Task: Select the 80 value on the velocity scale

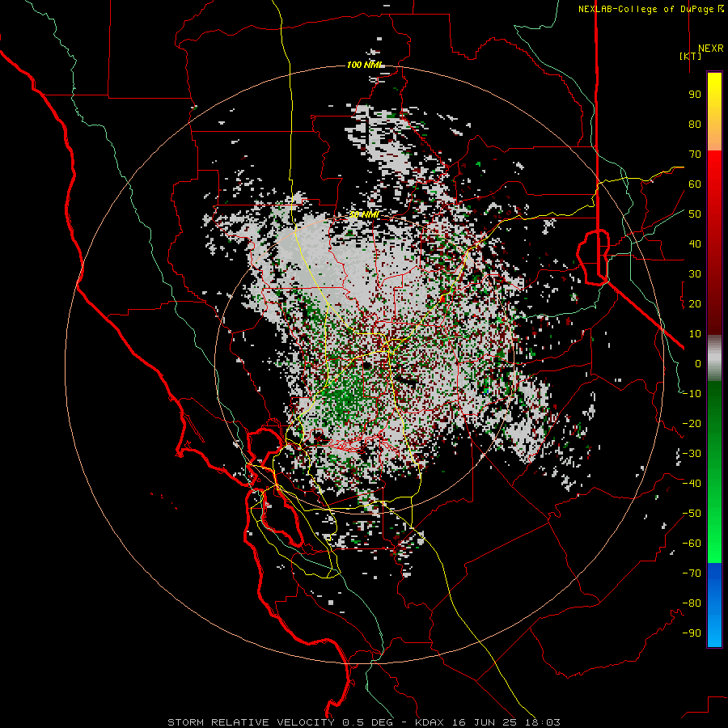Action: point(695,125)
